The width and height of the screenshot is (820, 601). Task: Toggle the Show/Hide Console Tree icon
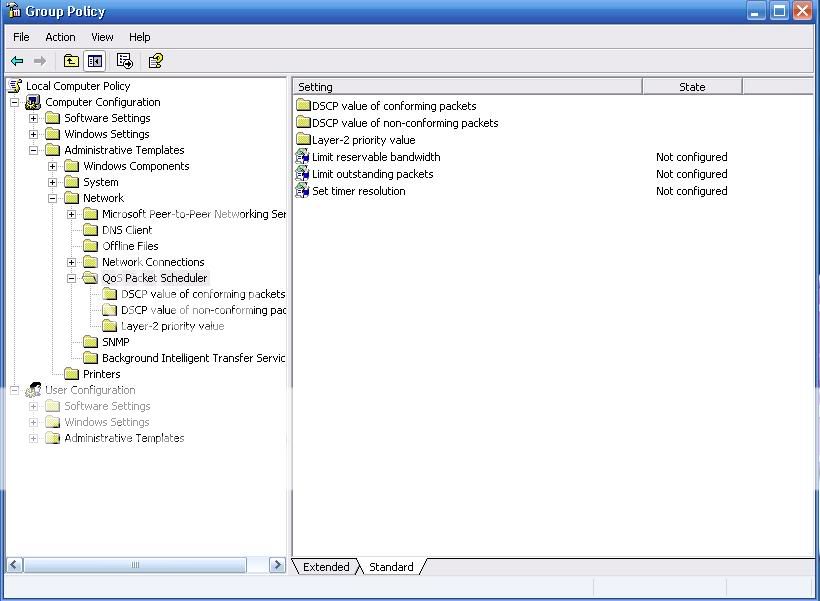point(95,61)
